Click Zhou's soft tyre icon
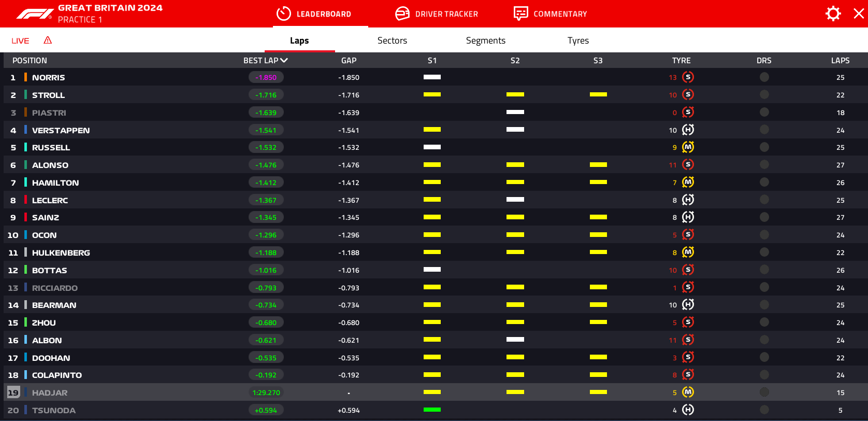 (x=688, y=322)
